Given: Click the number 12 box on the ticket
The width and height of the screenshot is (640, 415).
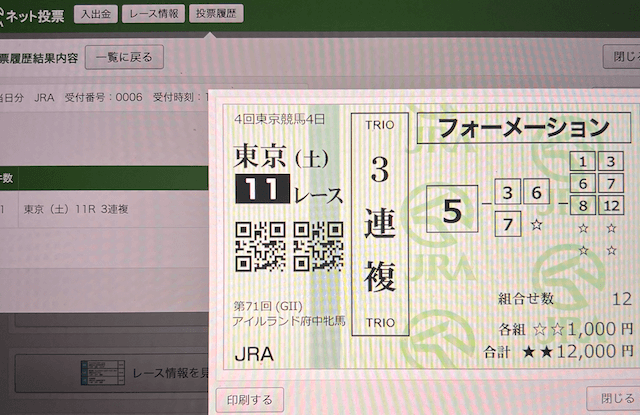Looking at the screenshot, I should tap(611, 205).
